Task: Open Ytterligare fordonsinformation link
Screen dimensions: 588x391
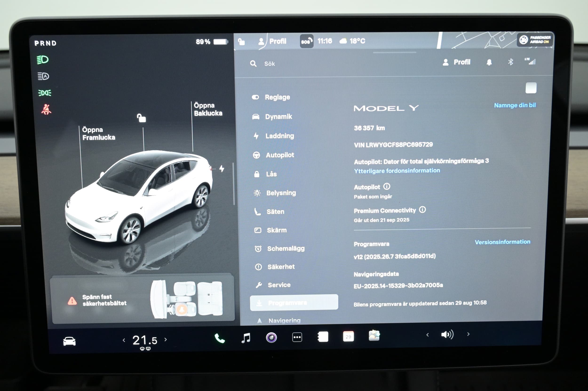Action: [397, 171]
